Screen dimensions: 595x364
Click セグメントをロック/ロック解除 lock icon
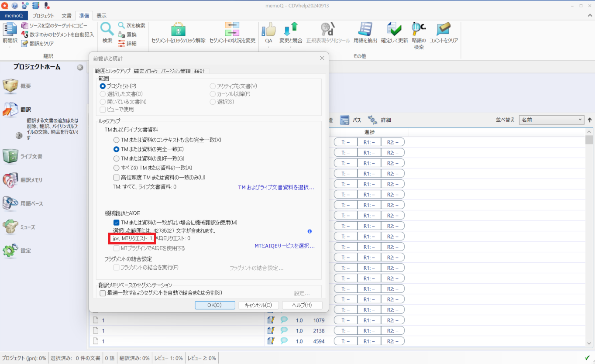pos(178,29)
